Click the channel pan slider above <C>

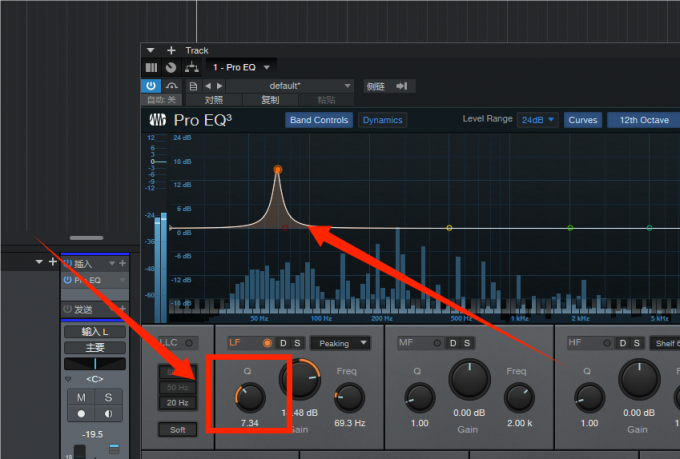(x=95, y=364)
